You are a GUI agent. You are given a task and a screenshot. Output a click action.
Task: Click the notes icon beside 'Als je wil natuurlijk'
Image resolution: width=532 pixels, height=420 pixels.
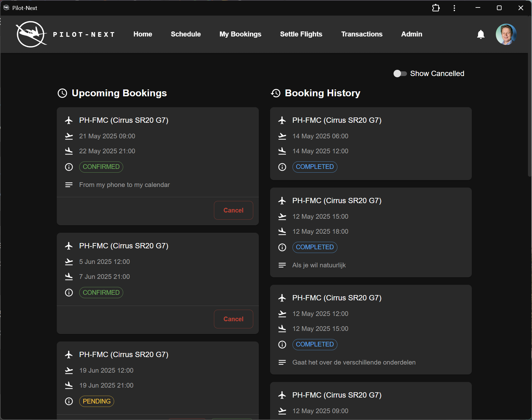[282, 265]
